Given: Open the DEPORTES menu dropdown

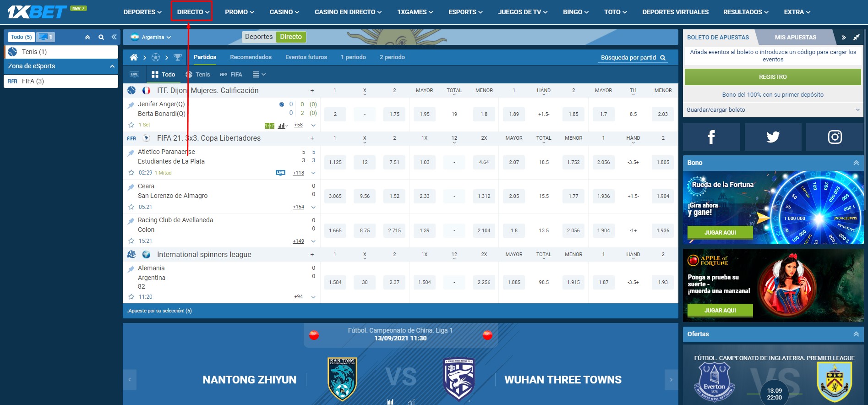Looking at the screenshot, I should tap(142, 12).
